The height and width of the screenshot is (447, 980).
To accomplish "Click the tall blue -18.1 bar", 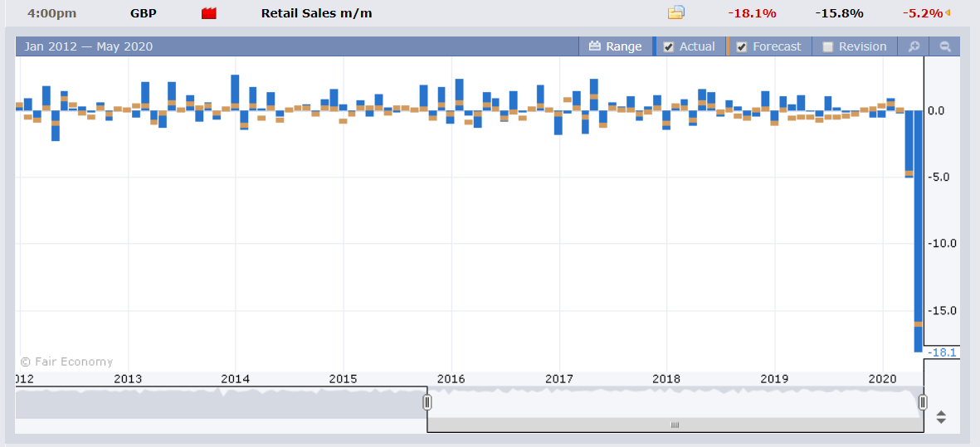I will point(918,231).
